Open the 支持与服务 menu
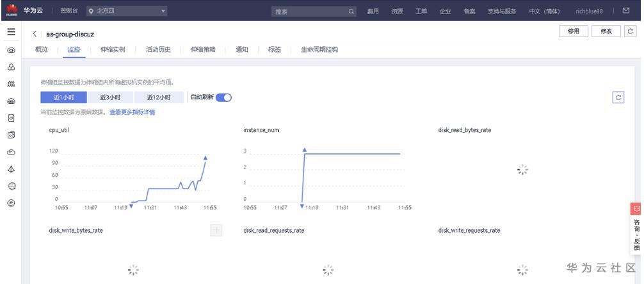 (502, 12)
